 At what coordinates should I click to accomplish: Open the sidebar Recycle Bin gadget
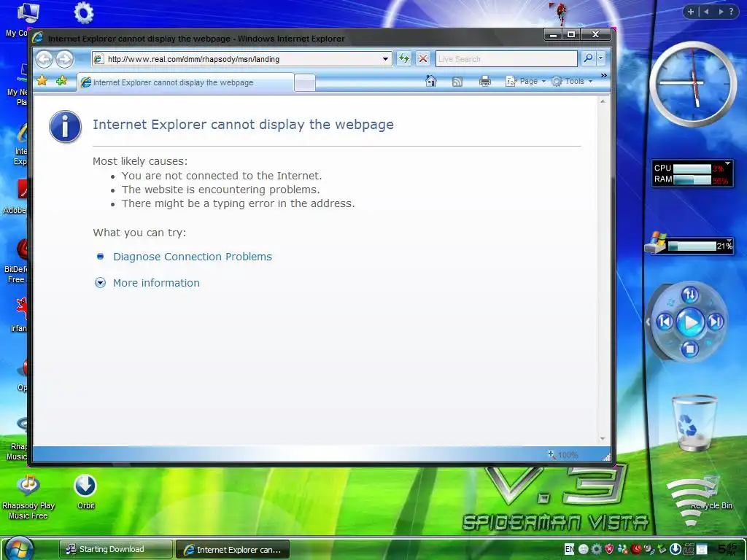click(x=694, y=423)
